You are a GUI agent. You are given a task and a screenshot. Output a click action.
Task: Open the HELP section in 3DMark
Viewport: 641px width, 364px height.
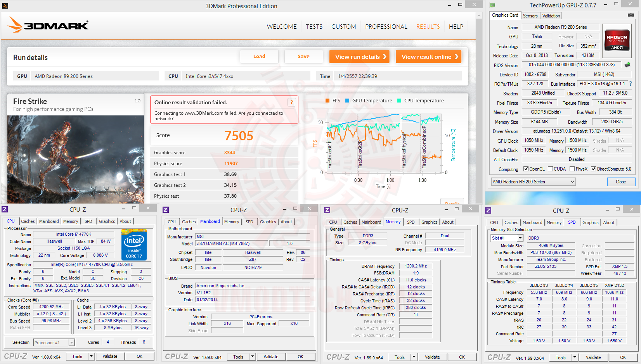(x=456, y=27)
